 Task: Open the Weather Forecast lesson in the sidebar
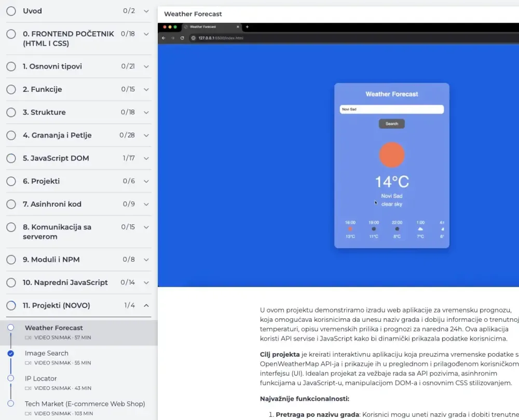79,333
